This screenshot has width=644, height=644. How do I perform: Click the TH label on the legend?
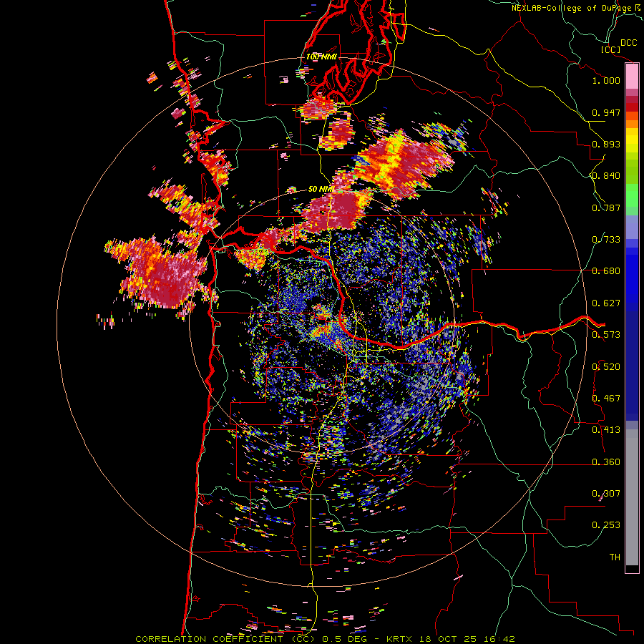coord(615,557)
